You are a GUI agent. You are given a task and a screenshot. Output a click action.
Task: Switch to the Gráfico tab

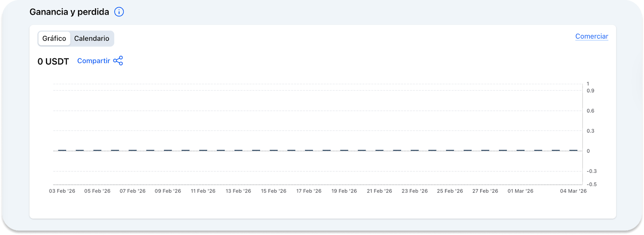pos(54,39)
